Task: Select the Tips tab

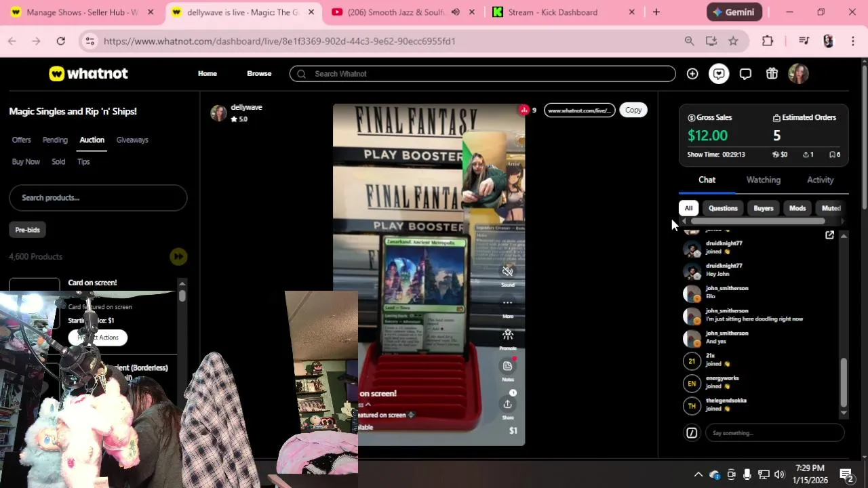Action: click(x=83, y=161)
